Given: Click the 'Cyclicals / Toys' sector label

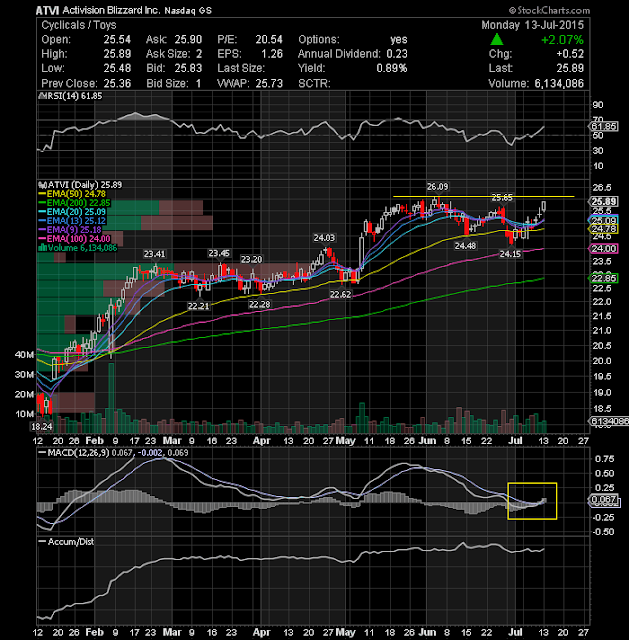Looking at the screenshot, I should pos(79,25).
